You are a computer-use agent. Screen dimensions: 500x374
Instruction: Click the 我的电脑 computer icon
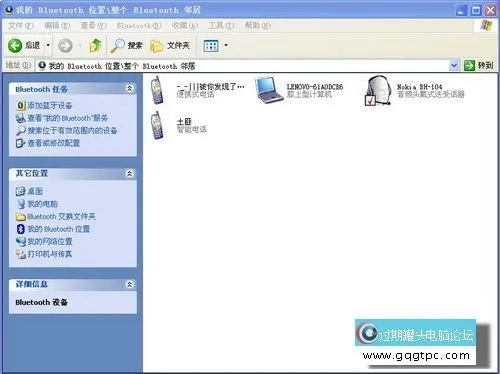[21, 204]
